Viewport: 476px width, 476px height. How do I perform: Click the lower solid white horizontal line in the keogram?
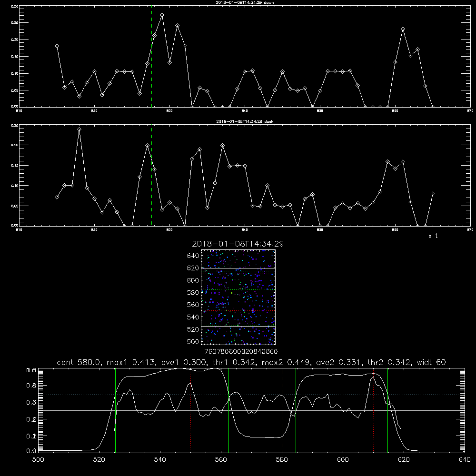(238, 326)
